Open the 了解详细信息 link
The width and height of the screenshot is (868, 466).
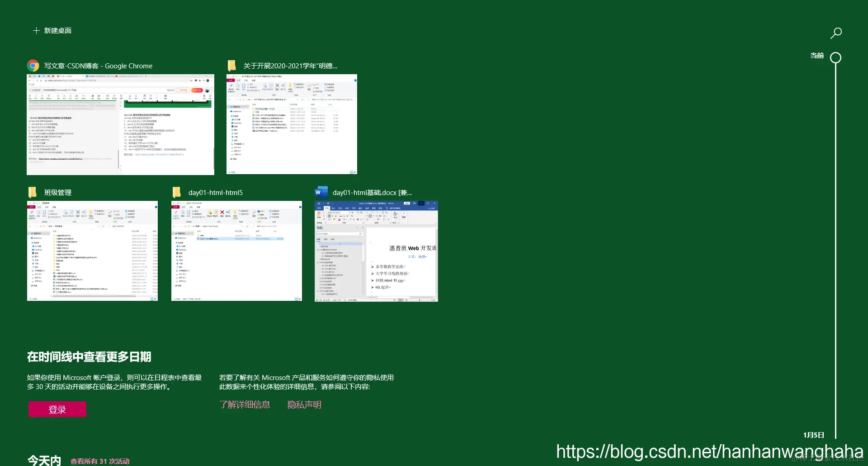point(245,404)
